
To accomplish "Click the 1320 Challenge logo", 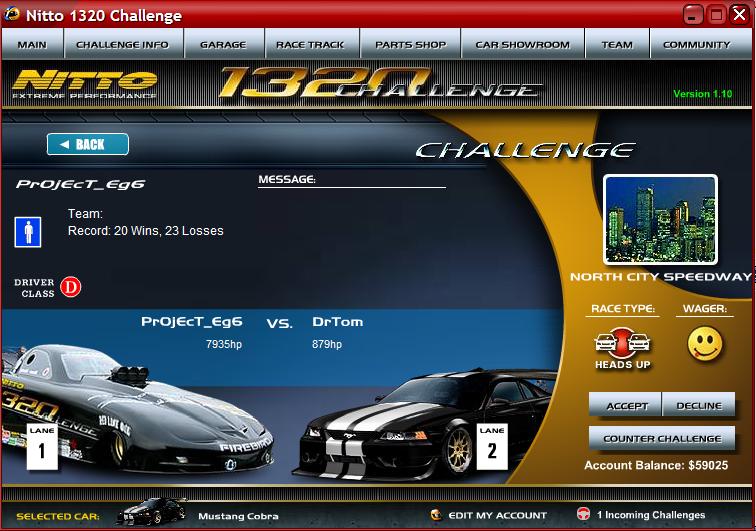I will click(x=381, y=82).
